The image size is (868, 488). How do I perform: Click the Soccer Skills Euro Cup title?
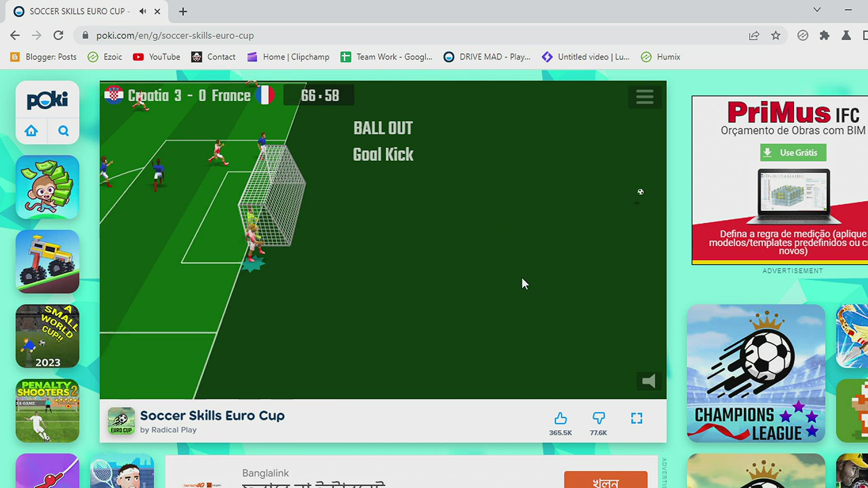212,415
